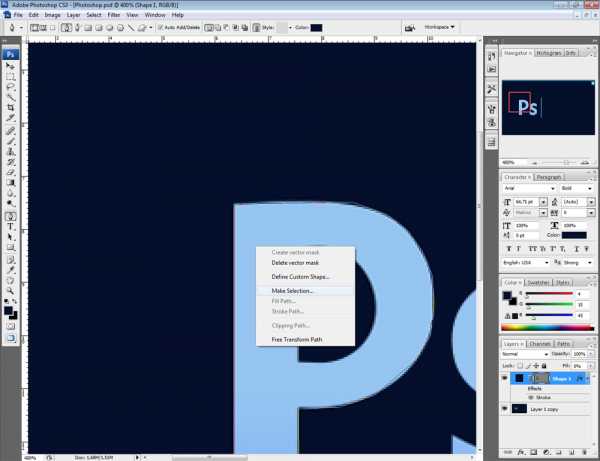Viewport: 600px width, 461px height.
Task: Select the Hand tool
Action: coord(10,280)
